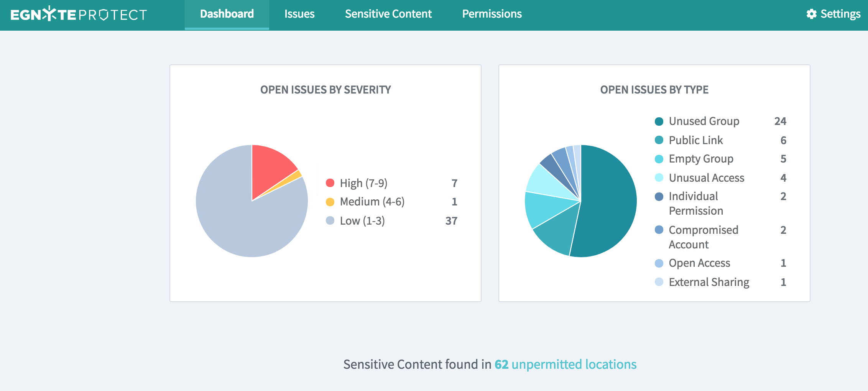Open the Permissions tab
Image resolution: width=868 pixels, height=391 pixels.
(492, 14)
